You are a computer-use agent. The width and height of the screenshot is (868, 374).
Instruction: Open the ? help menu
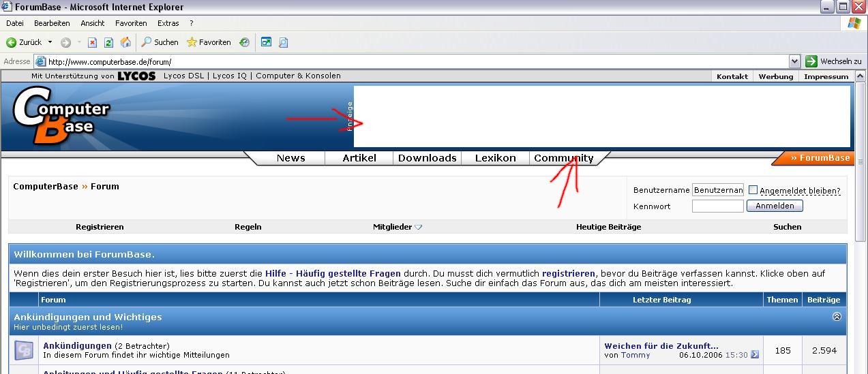(x=192, y=23)
